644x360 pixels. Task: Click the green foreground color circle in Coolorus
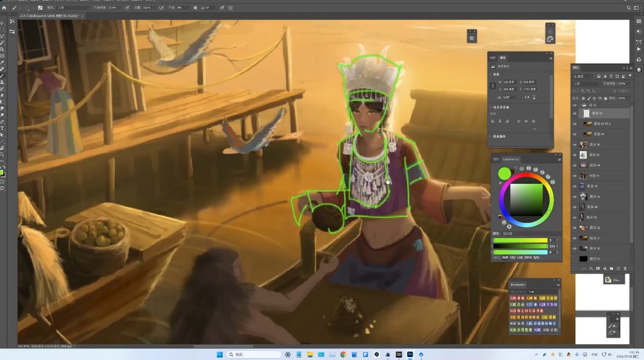pyautogui.click(x=504, y=174)
